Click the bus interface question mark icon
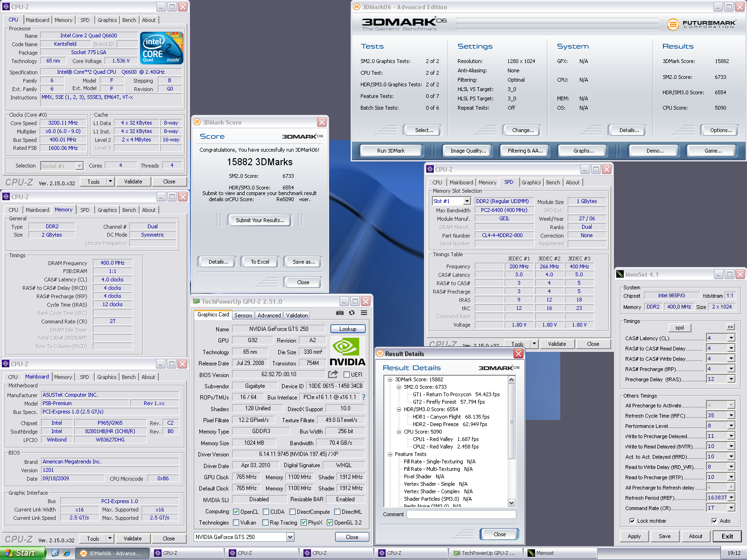Screen dimensions: 747x560 [364, 397]
